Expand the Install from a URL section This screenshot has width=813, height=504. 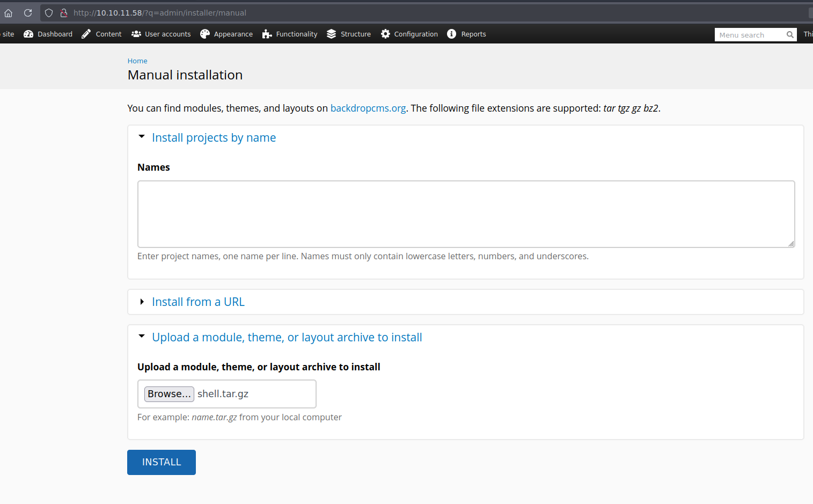tap(198, 302)
